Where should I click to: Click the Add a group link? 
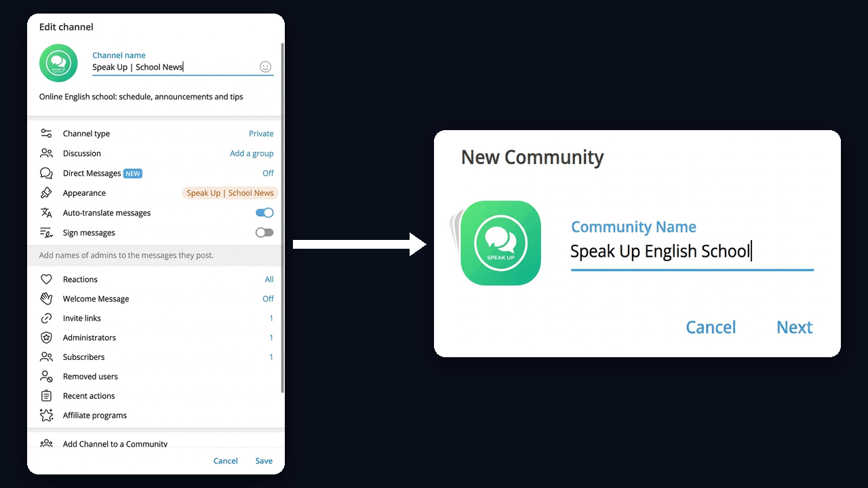252,153
